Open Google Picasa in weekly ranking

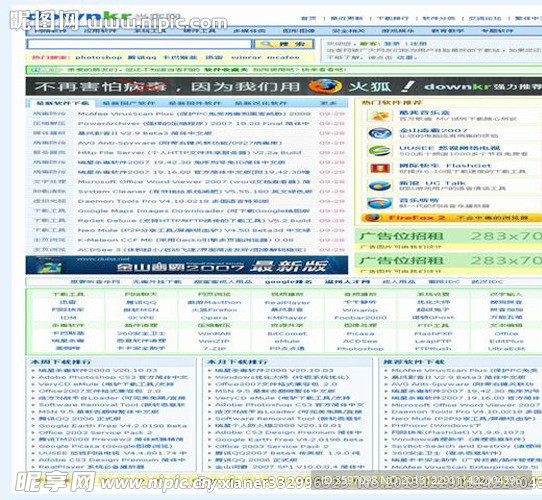(105, 446)
